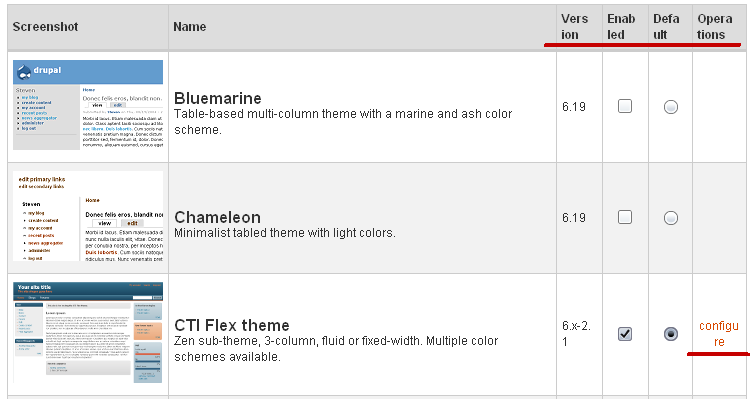Image resolution: width=753 pixels, height=399 pixels.
Task: Open the configure link for CTI Flex
Action: [718, 334]
